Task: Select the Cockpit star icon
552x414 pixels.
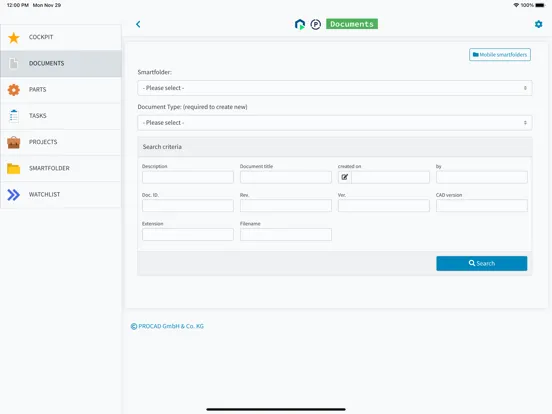Action: (14, 37)
